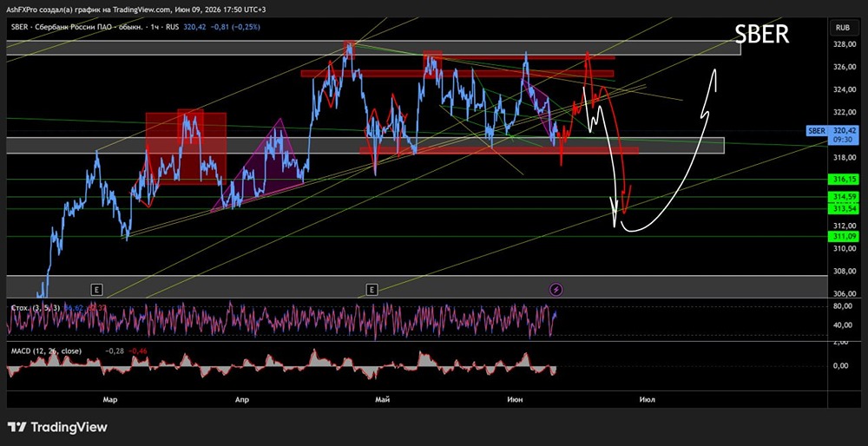Click the 80,00 level on stochastic scale
Screen dimensions: 868x446
pos(845,306)
